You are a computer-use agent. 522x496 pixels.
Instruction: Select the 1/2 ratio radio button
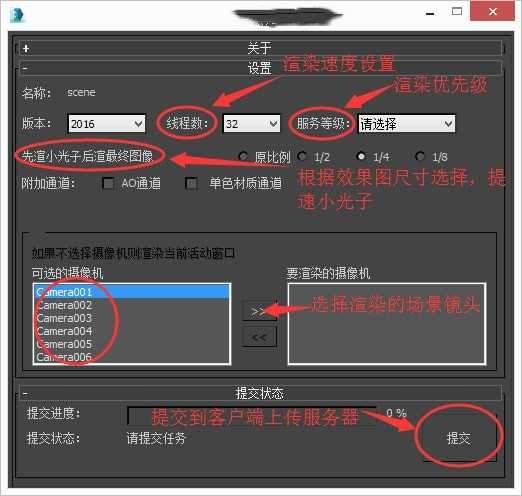tap(302, 156)
